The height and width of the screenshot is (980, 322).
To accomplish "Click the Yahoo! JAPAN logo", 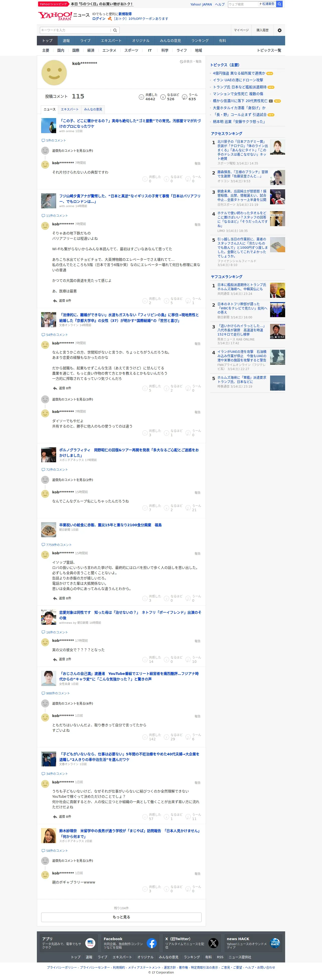I will click(x=55, y=16).
